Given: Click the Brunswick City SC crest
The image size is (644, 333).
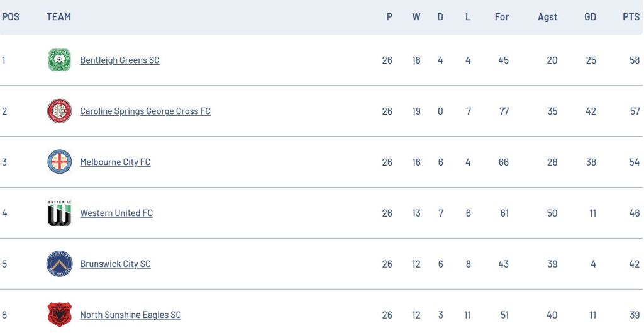Looking at the screenshot, I should 60,264.
